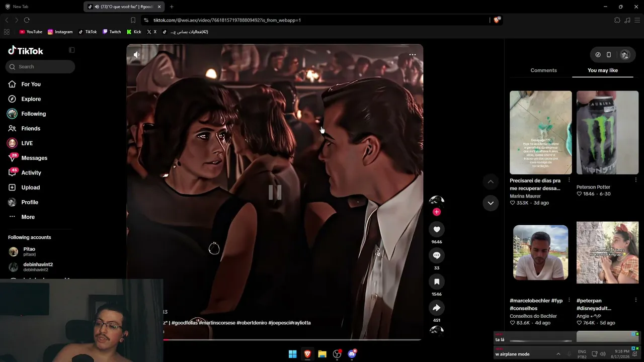This screenshot has height=362, width=644.
Task: Open the Twitch bookmark
Action: 112,32
